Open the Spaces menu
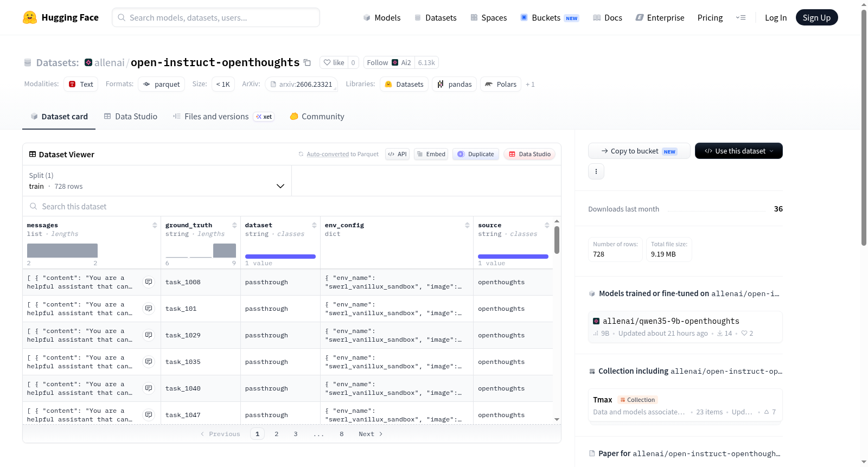This screenshot has height=467, width=868. point(488,17)
